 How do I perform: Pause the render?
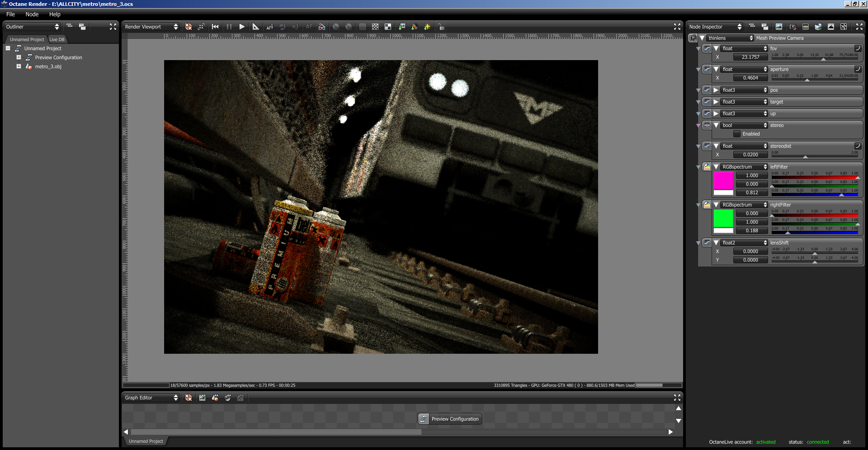tap(229, 27)
